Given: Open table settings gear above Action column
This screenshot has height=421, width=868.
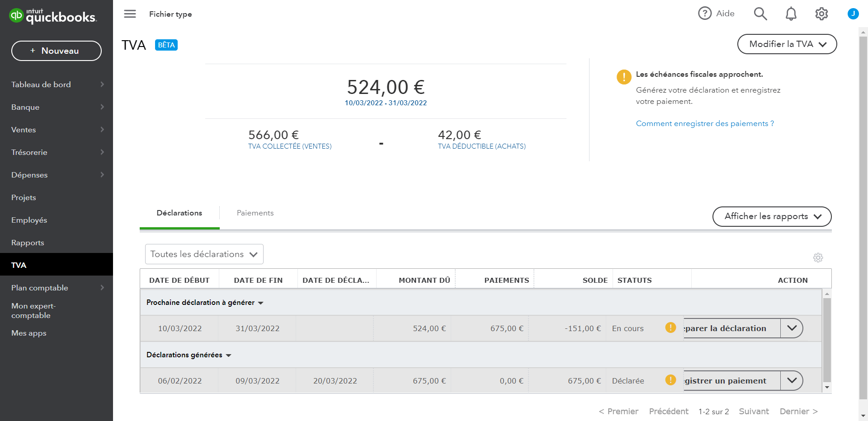Looking at the screenshot, I should tap(818, 257).
